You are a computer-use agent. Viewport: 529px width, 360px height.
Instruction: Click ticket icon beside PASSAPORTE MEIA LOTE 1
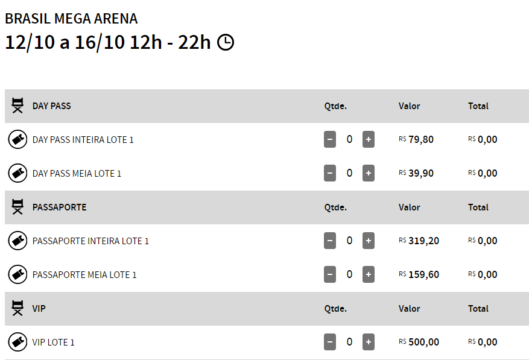coord(18,274)
